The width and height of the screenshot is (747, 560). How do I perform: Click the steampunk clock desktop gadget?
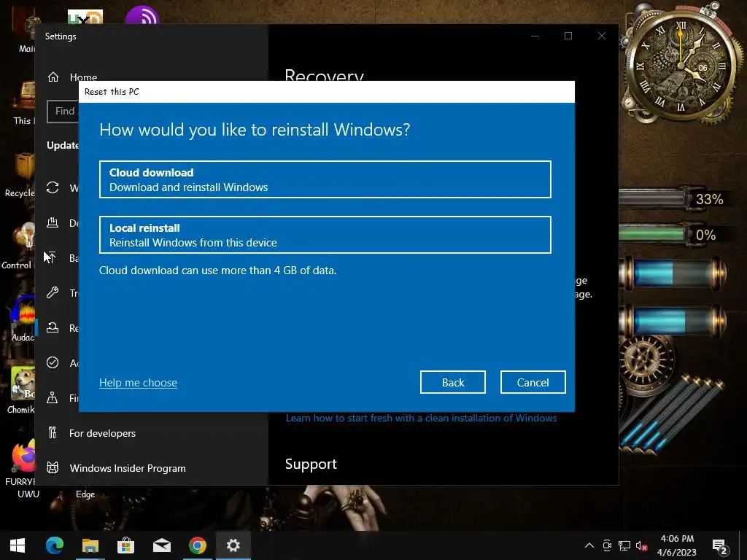[x=682, y=65]
